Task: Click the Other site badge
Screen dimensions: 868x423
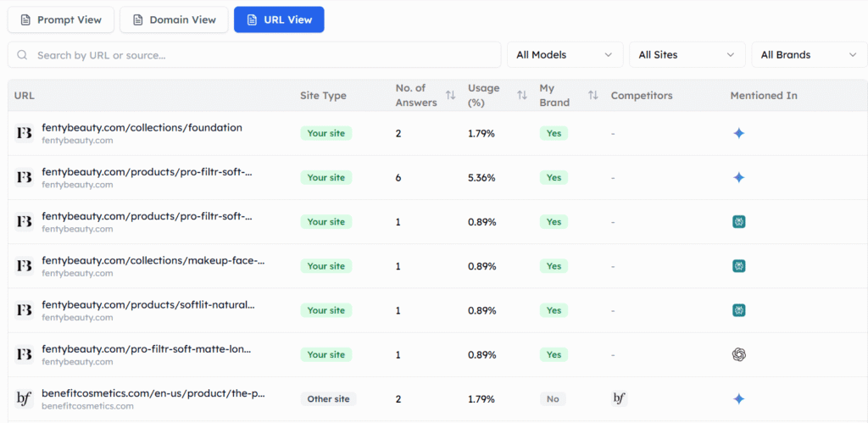Action: (328, 398)
